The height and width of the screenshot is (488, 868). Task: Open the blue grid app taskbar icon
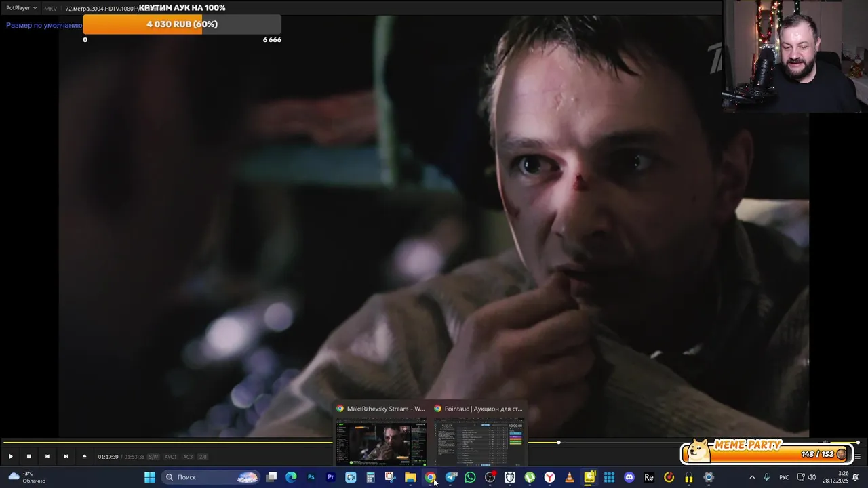pyautogui.click(x=609, y=477)
